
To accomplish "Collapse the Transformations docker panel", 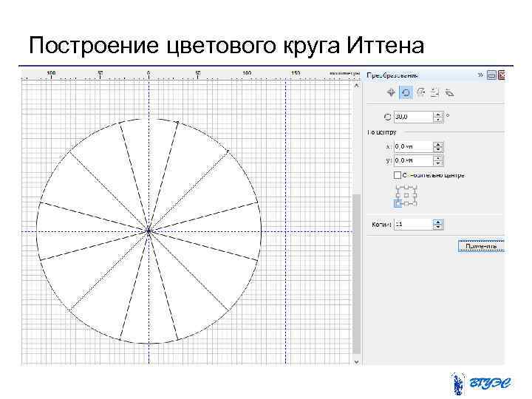I will [x=491, y=75].
